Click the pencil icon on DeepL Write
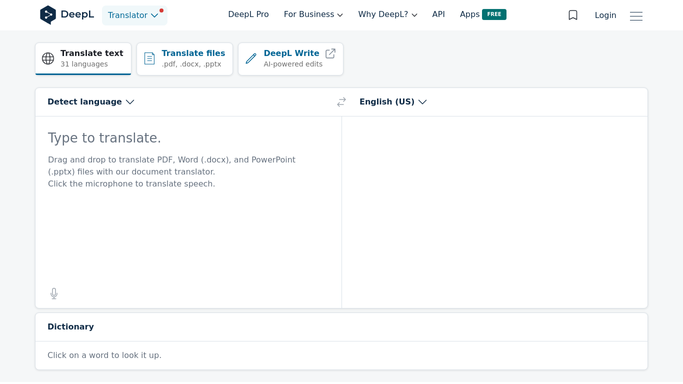 (x=251, y=58)
